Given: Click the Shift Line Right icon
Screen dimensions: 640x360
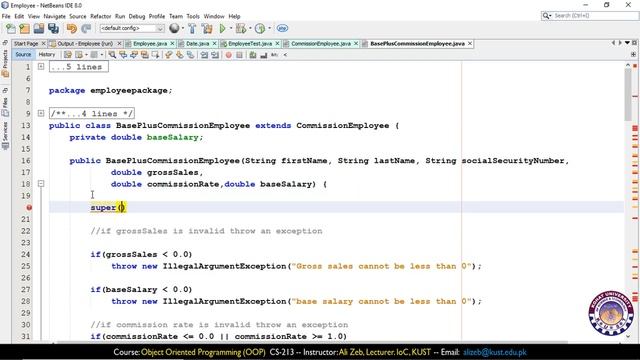Looking at the screenshot, I should point(215,54).
